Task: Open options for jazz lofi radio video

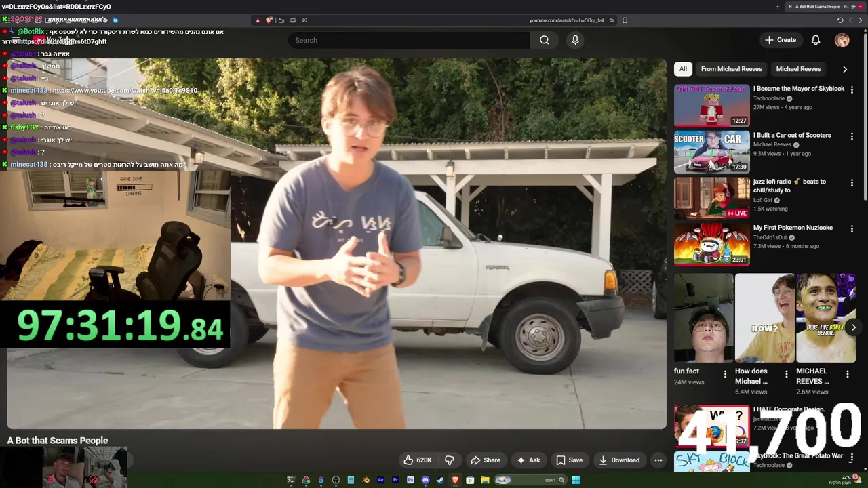Action: point(852,183)
